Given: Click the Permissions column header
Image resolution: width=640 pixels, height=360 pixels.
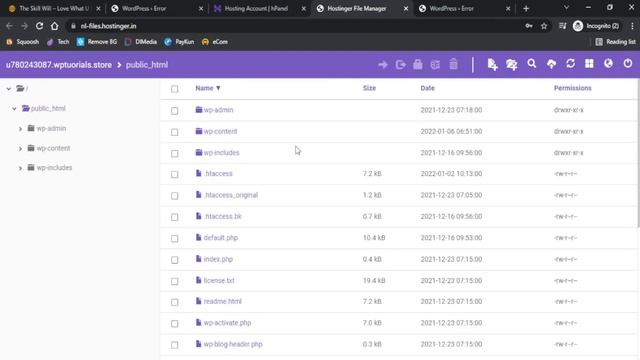Looking at the screenshot, I should [x=572, y=88].
